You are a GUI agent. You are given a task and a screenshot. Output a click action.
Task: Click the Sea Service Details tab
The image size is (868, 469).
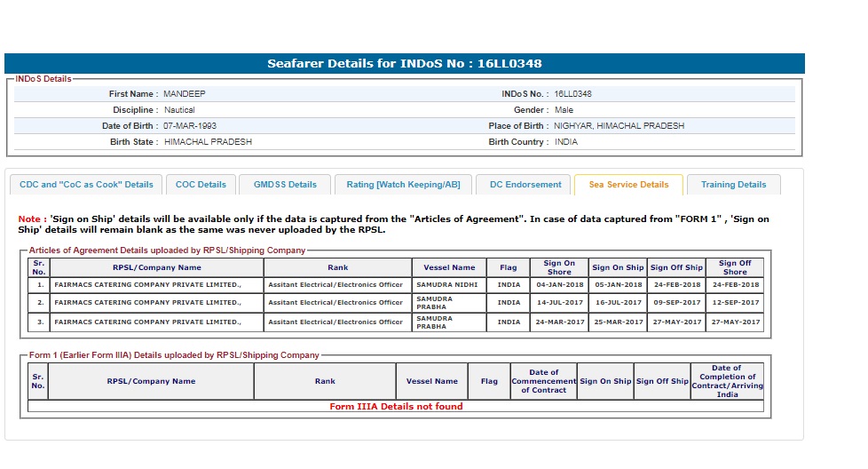pyautogui.click(x=628, y=185)
